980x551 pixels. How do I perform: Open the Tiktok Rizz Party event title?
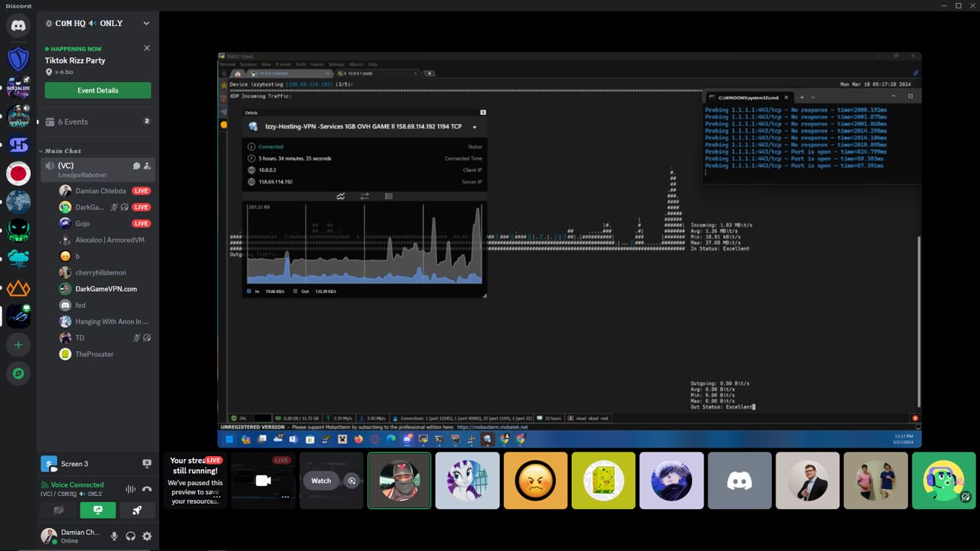coord(75,60)
